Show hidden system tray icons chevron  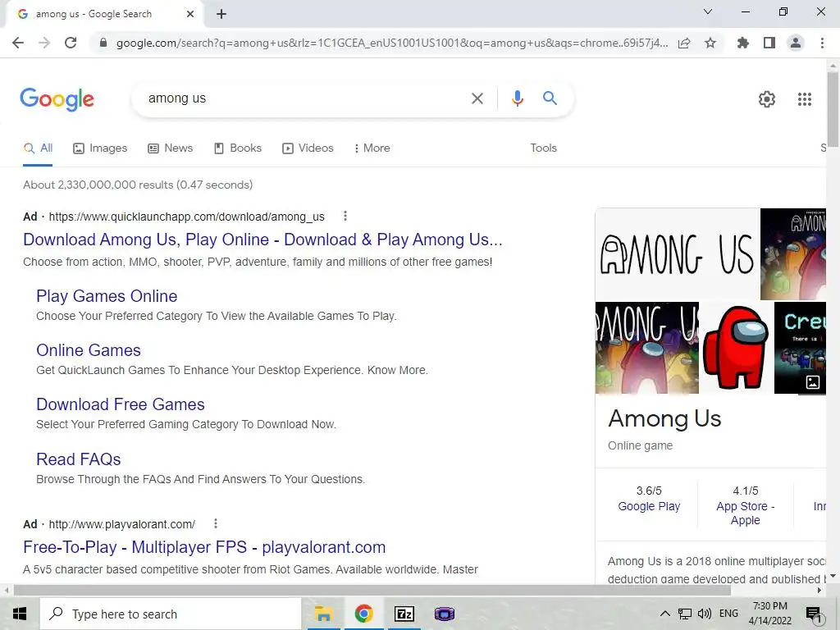[664, 614]
